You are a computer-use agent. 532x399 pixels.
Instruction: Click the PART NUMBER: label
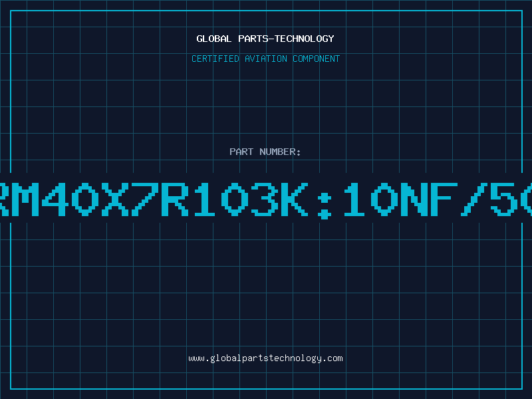pos(265,152)
